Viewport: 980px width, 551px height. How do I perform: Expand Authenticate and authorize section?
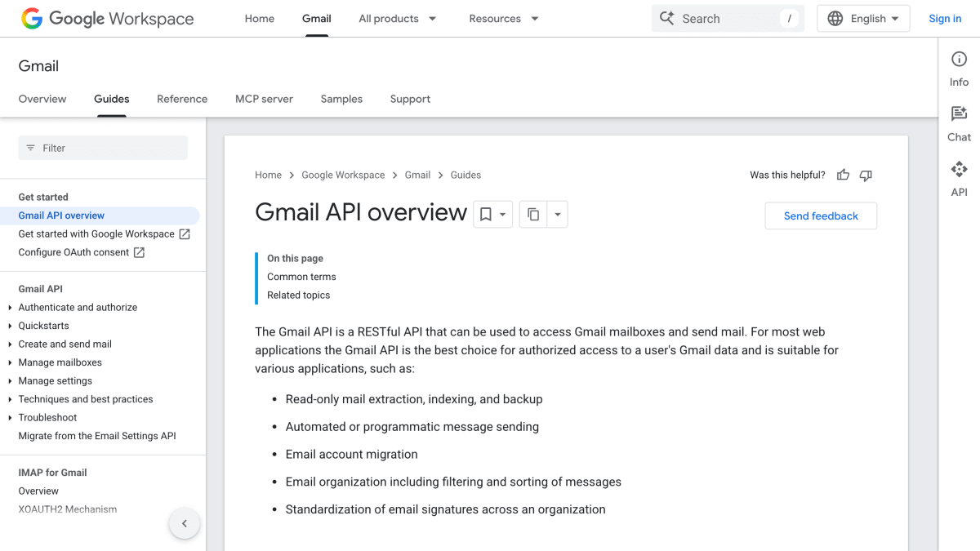click(10, 308)
